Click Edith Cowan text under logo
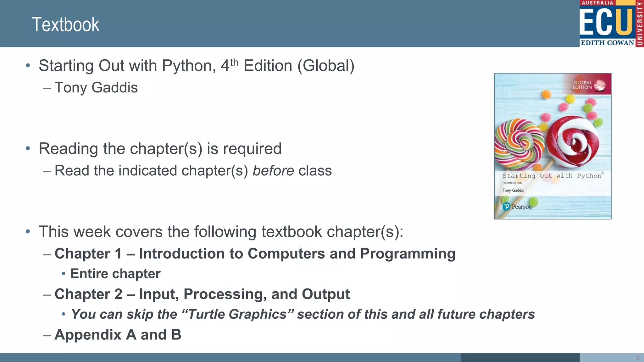Image resolution: width=644 pixels, height=362 pixels. pos(607,43)
